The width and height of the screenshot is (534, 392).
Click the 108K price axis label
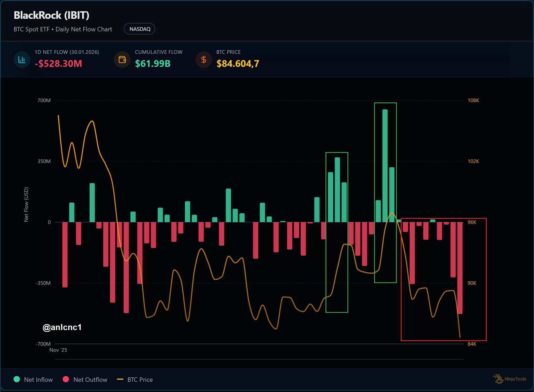tap(473, 100)
